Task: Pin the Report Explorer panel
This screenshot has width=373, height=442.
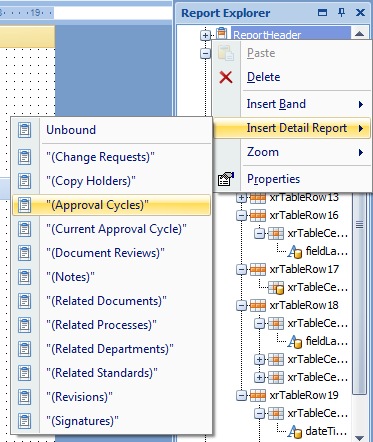Action: pyautogui.click(x=342, y=13)
